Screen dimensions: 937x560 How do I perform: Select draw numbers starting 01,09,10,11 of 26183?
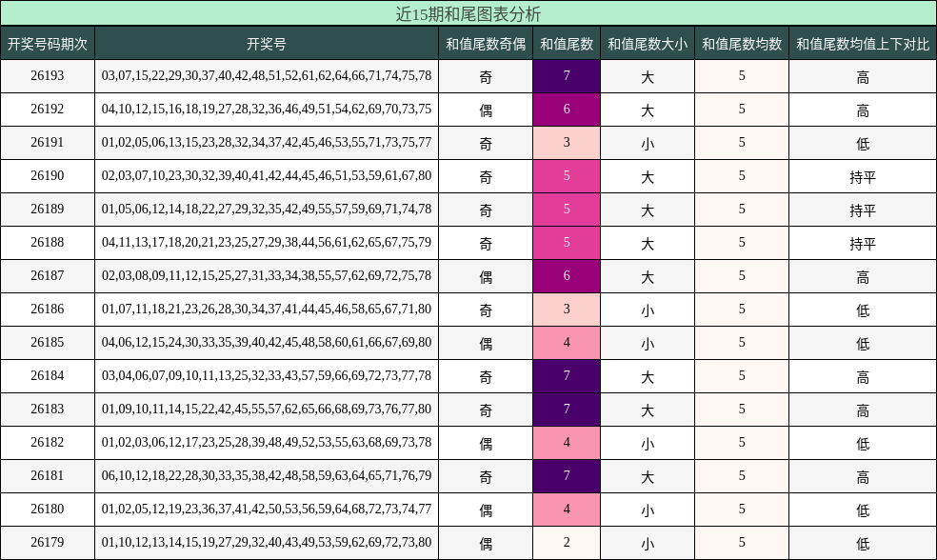267,410
